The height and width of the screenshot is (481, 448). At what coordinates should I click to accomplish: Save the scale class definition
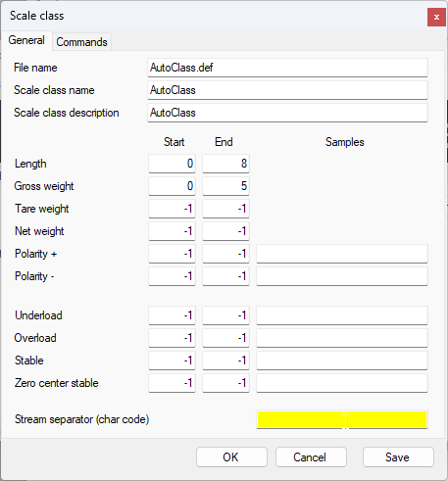(x=398, y=457)
